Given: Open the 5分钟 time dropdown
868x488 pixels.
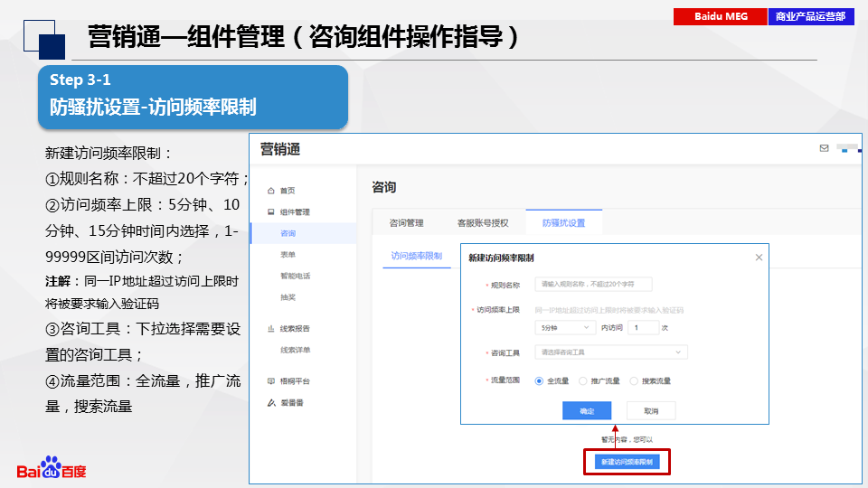Looking at the screenshot, I should (x=565, y=327).
